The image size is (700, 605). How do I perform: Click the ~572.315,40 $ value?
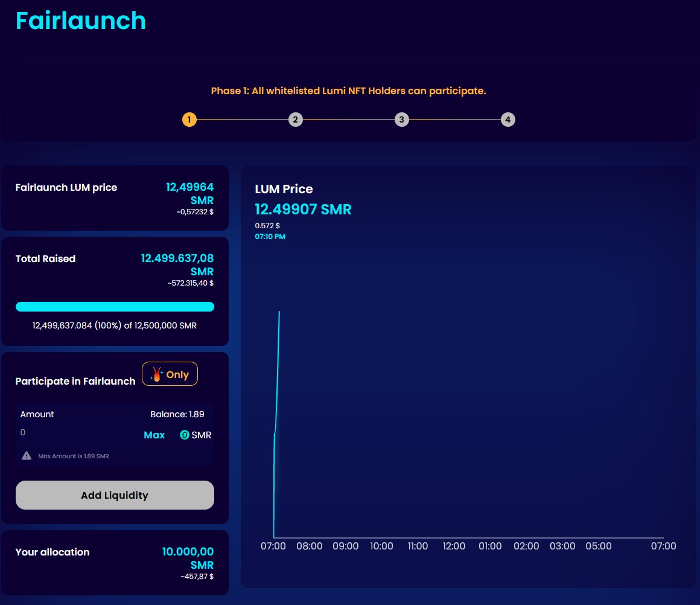coord(191,283)
